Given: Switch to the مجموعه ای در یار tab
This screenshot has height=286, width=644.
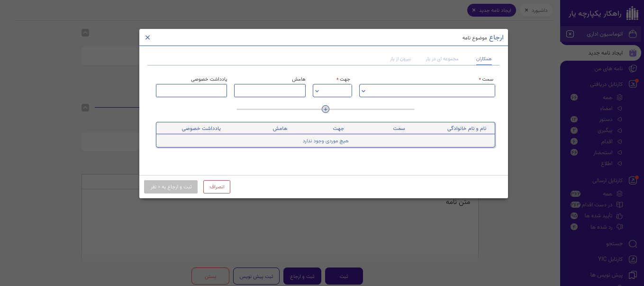Looking at the screenshot, I should 442,59.
